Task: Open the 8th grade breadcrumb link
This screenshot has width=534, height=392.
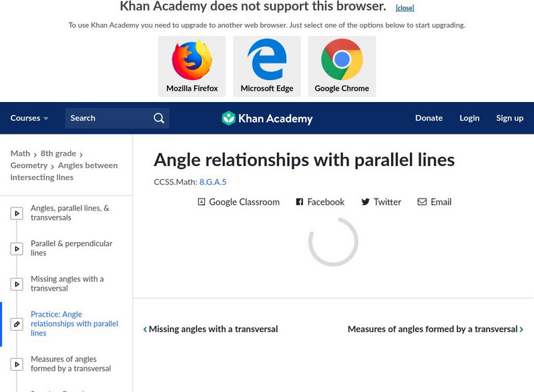Action: tap(58, 153)
